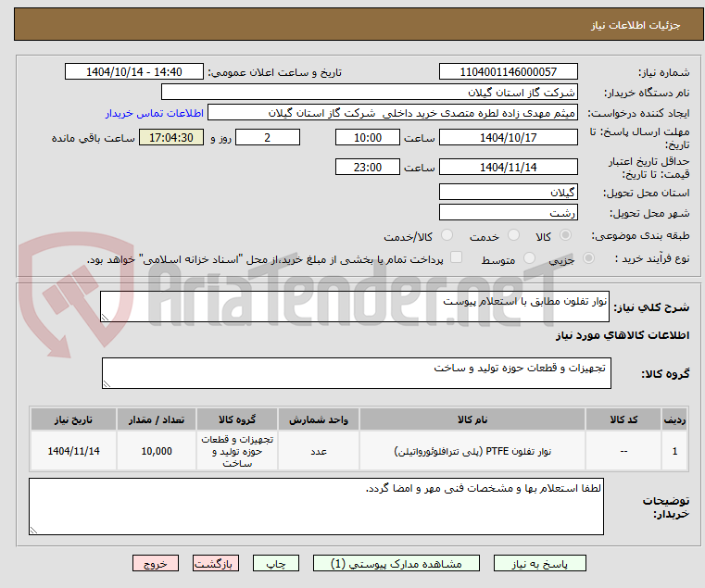Image resolution: width=705 pixels, height=588 pixels.
Task: Select the خدمت radio button
Action: [513, 235]
